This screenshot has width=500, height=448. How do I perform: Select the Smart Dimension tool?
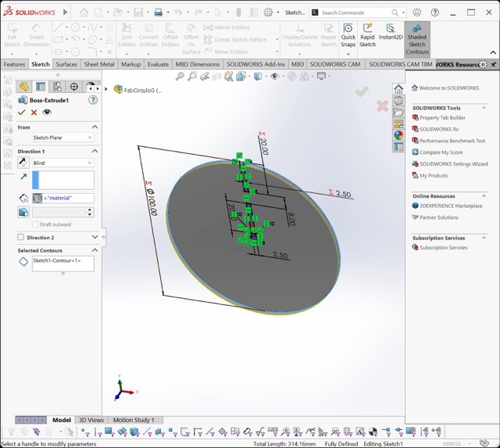37,36
